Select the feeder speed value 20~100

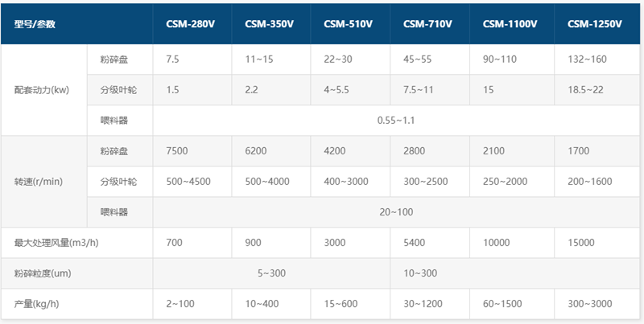click(x=395, y=212)
